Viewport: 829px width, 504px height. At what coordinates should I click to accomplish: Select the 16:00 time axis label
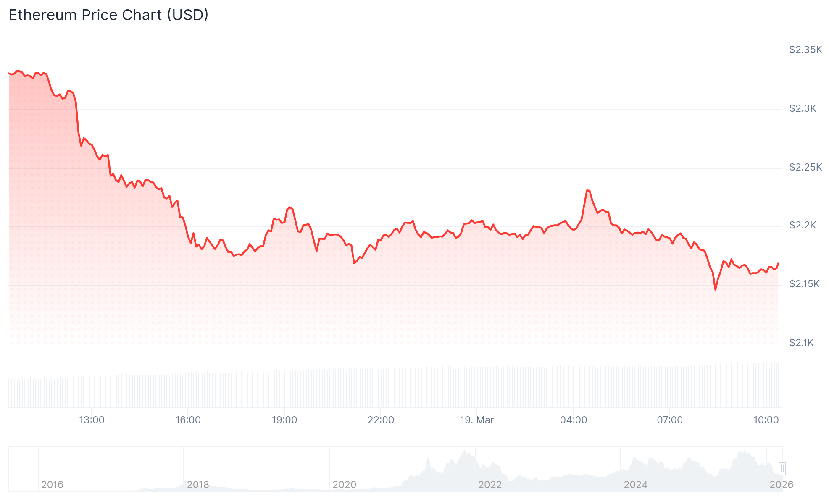[188, 420]
